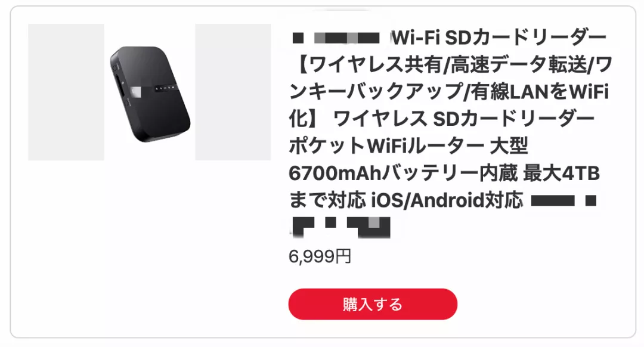The height and width of the screenshot is (347, 644).
Task: Click the ワイヤレス SDカードリーダー title line
Action: pos(464,119)
